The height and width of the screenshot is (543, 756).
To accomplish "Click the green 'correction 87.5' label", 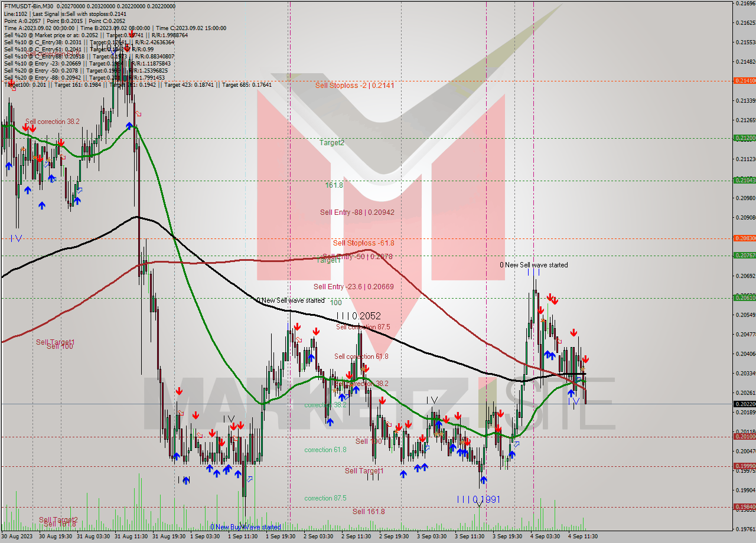I will 325,498.
